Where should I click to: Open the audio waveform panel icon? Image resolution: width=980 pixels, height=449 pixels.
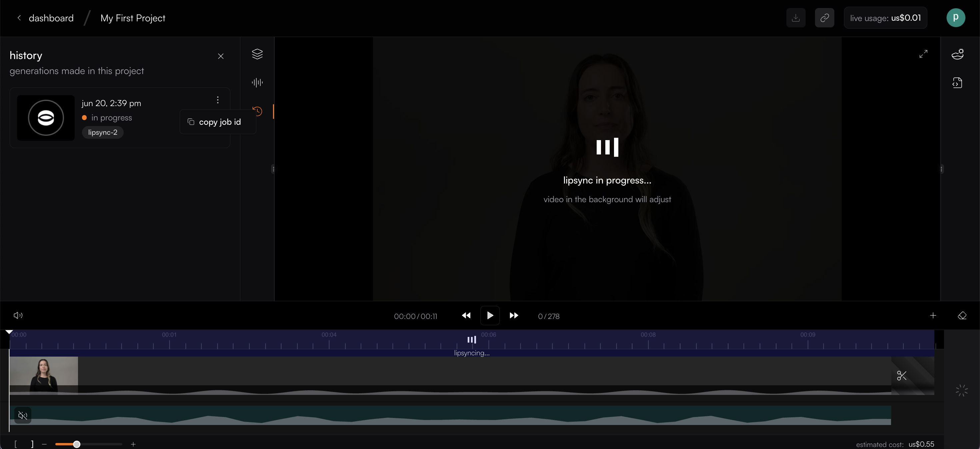click(x=257, y=83)
